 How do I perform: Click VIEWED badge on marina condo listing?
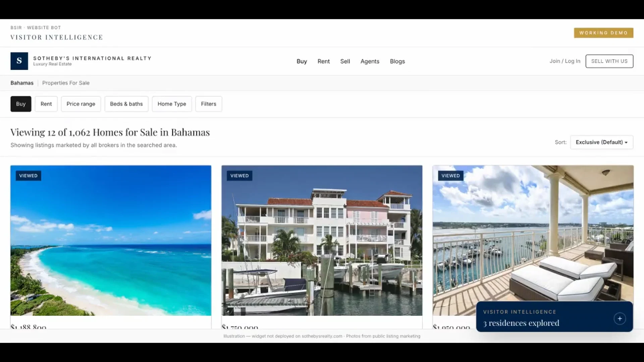point(239,176)
